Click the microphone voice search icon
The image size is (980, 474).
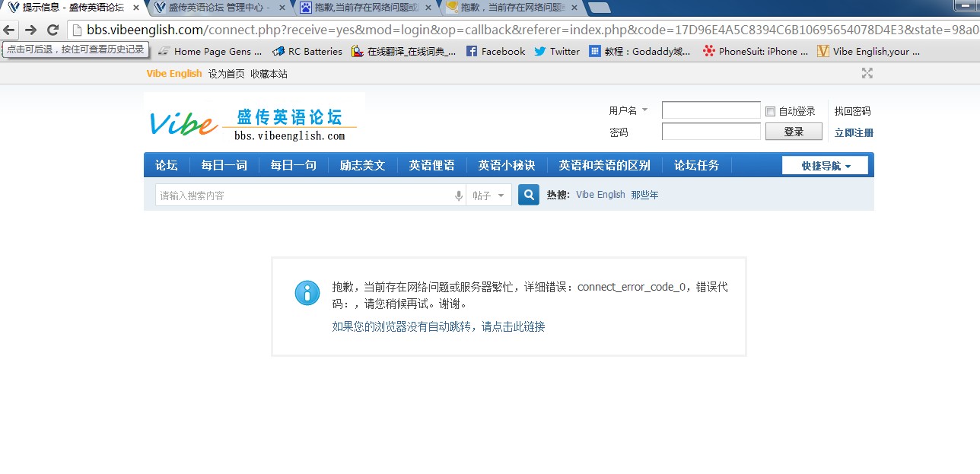tap(459, 196)
